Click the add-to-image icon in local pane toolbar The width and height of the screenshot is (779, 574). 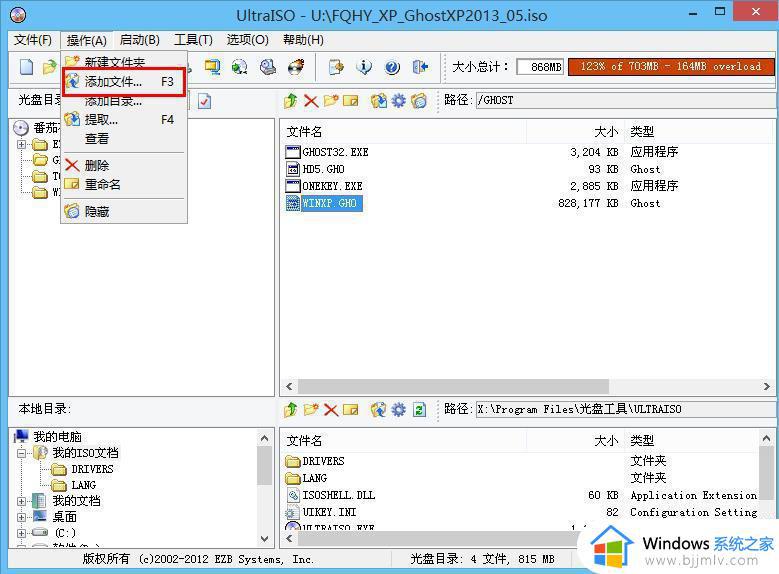click(379, 410)
